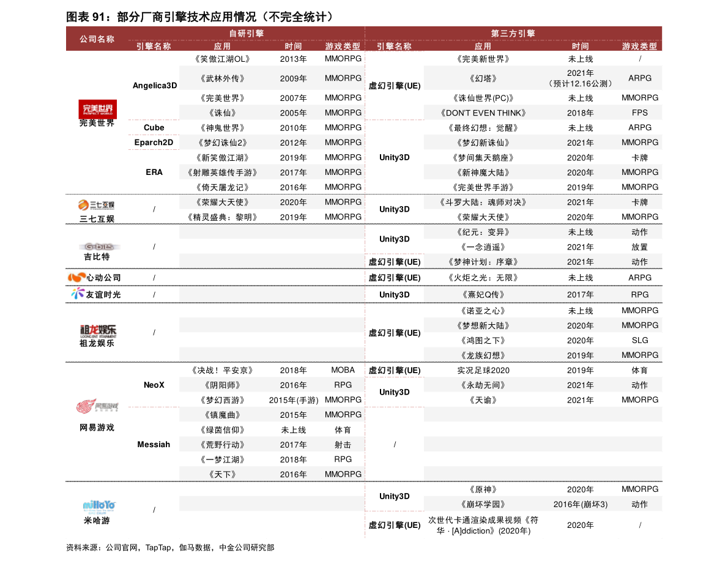Click the Perfect World red logo

click(x=97, y=109)
